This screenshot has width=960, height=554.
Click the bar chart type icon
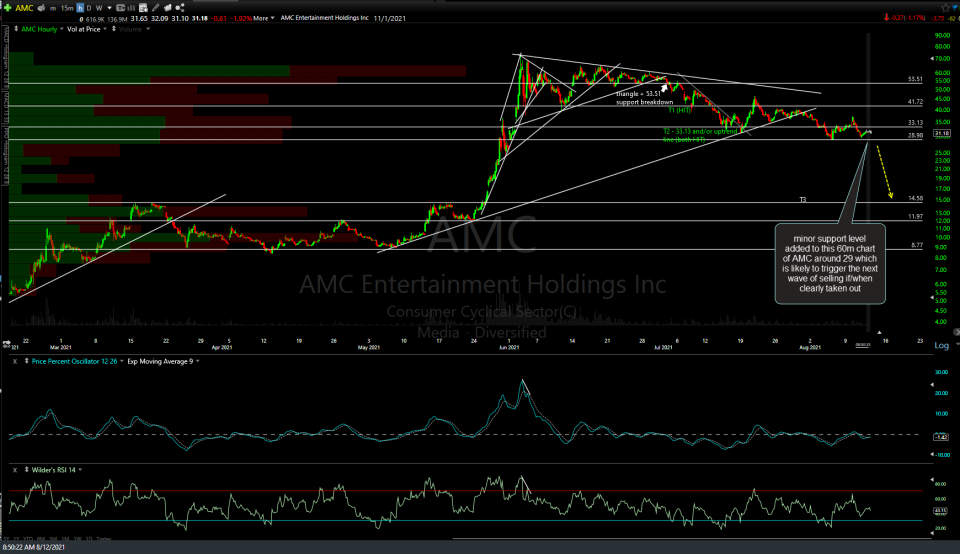point(131,9)
